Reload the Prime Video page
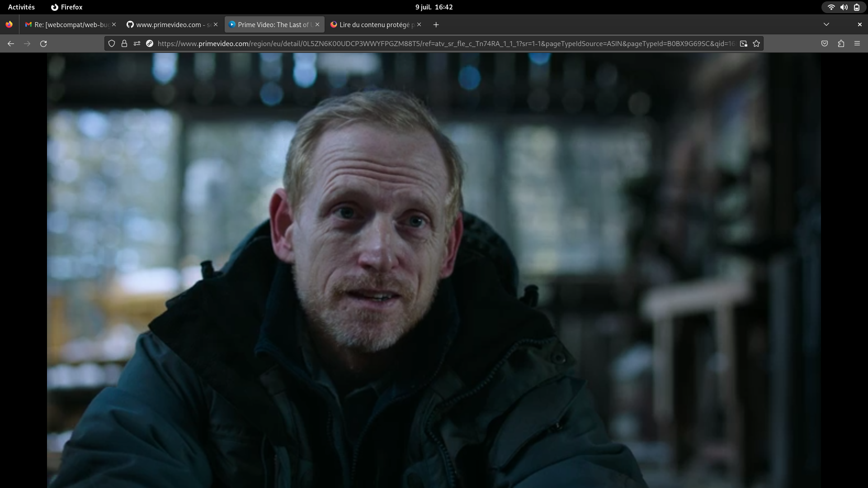Screen dimensions: 868x488 [x=43, y=43]
